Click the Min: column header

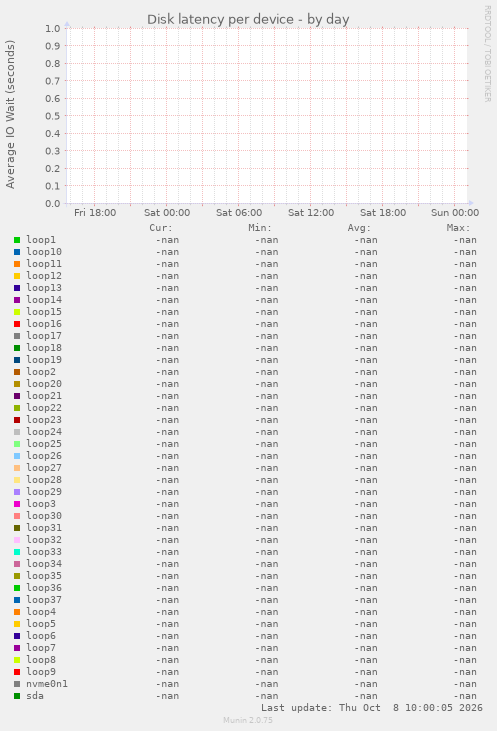[x=260, y=228]
